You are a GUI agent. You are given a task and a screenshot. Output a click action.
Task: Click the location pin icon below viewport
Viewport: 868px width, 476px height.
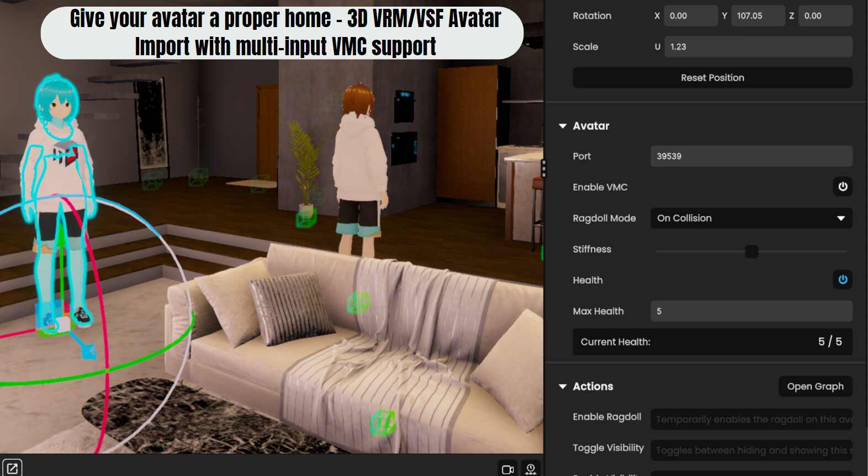pyautogui.click(x=531, y=469)
